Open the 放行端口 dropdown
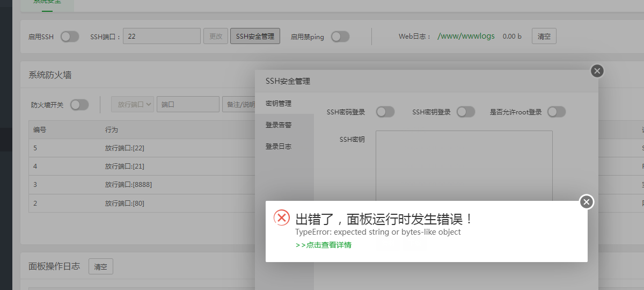Image resolution: width=644 pixels, height=290 pixels. coord(133,104)
